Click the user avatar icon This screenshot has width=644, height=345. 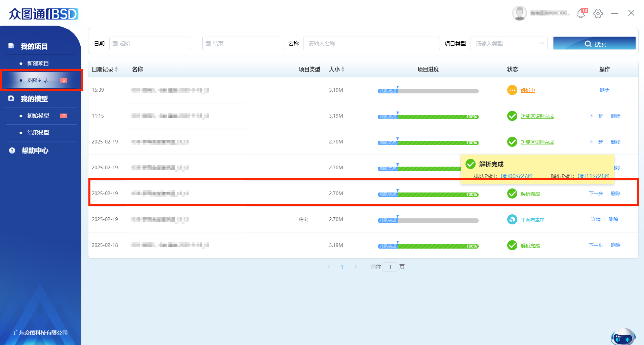519,13
